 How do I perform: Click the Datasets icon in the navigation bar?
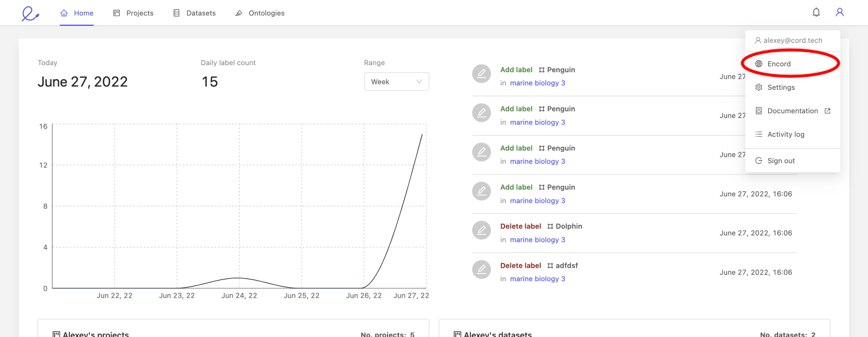point(177,13)
